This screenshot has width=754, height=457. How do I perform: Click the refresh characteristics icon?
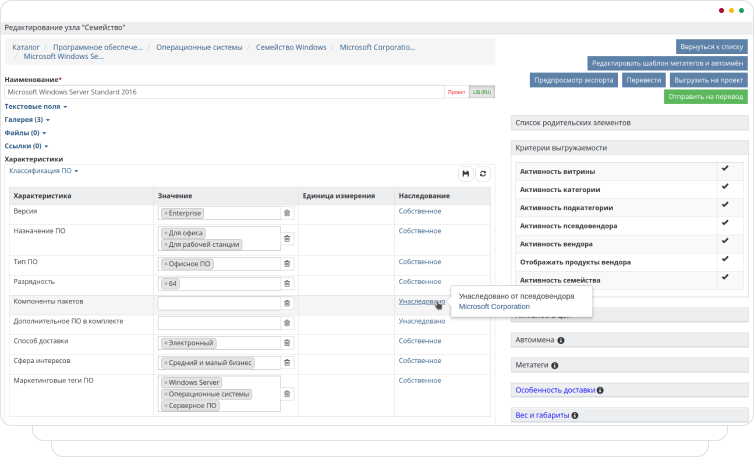click(483, 174)
